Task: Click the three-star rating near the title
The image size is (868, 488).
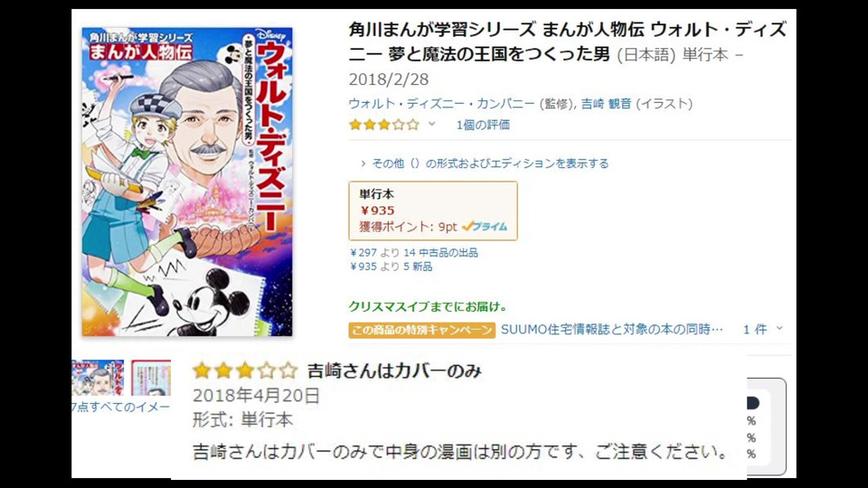Action: (384, 125)
